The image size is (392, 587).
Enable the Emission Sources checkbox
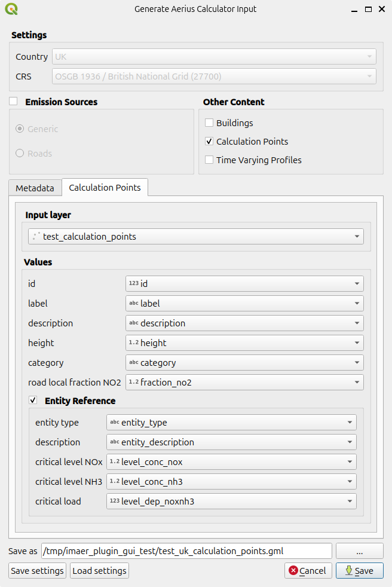[13, 102]
